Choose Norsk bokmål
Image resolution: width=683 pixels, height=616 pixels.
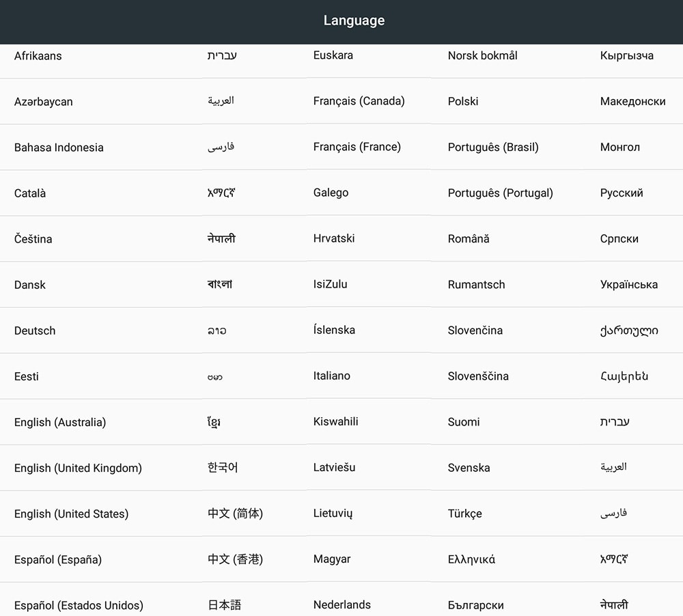[483, 56]
